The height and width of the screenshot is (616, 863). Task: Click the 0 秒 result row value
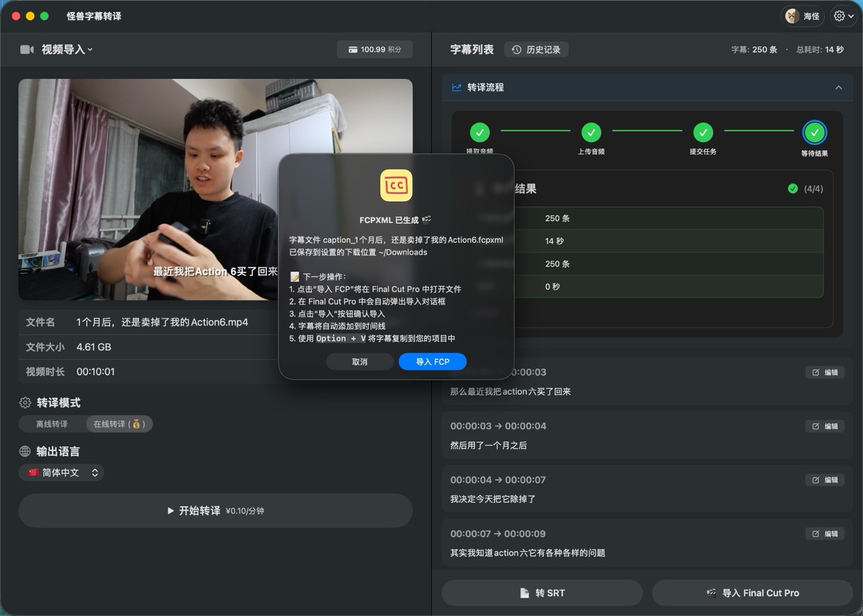coord(552,286)
